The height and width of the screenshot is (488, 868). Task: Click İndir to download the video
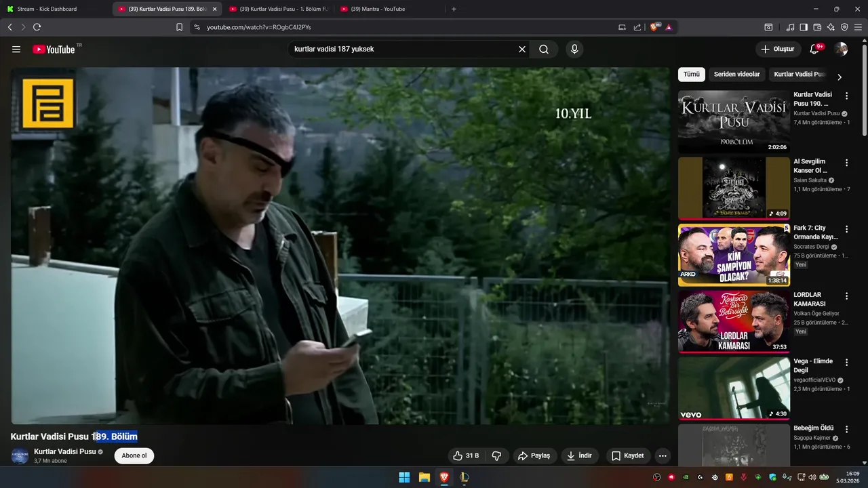point(580,456)
